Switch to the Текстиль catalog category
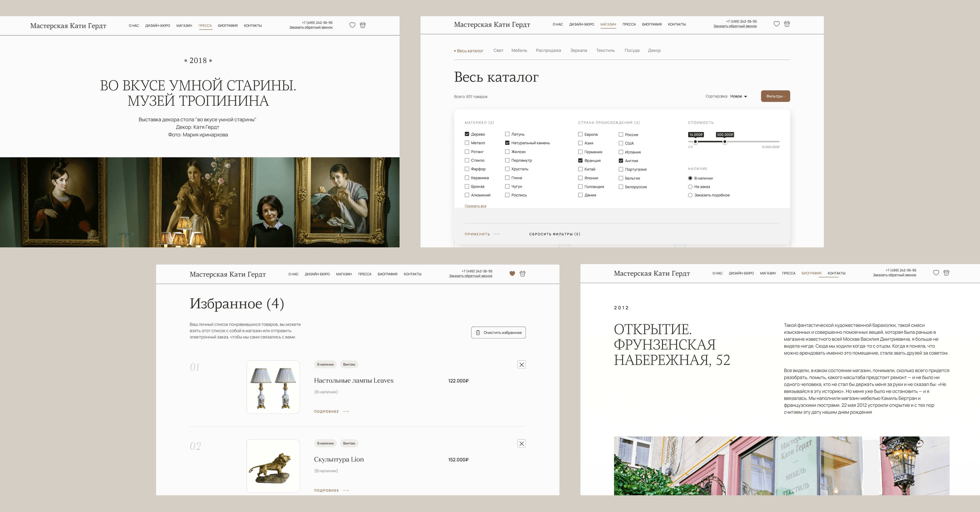Screen dimensions: 980x512 click(605, 50)
